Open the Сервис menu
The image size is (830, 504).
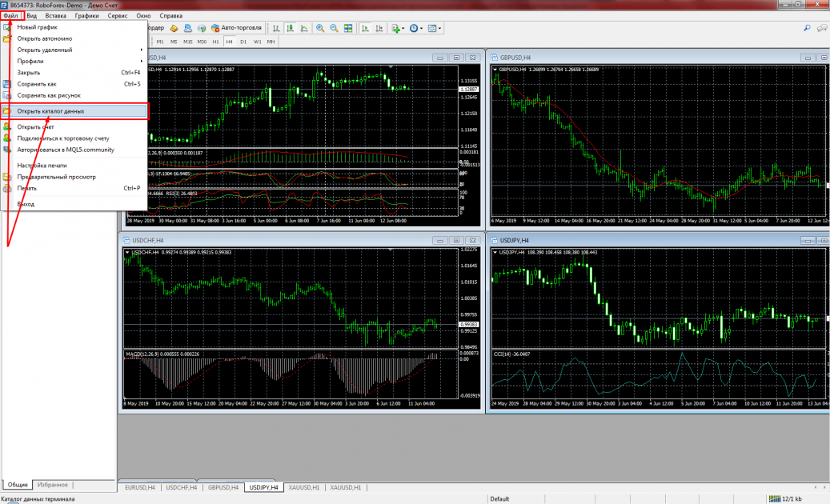(x=117, y=15)
